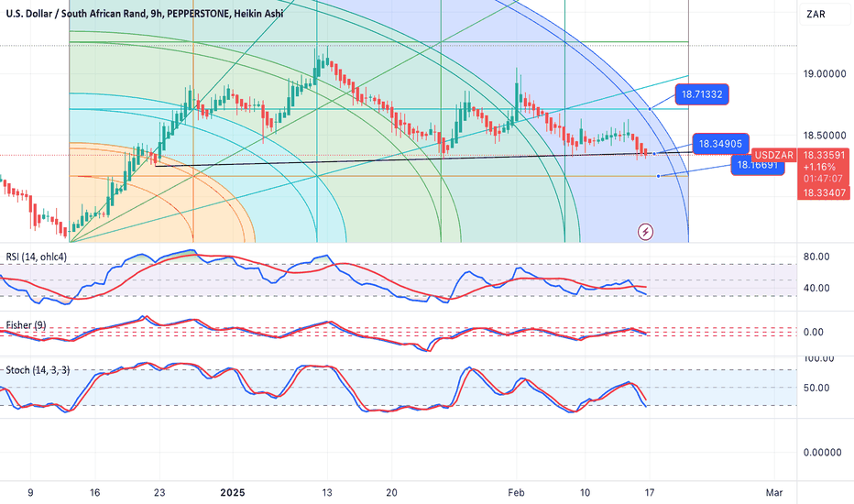Screen dimensions: 854x504
Task: Click the 18.34905 price label
Action: 720,144
